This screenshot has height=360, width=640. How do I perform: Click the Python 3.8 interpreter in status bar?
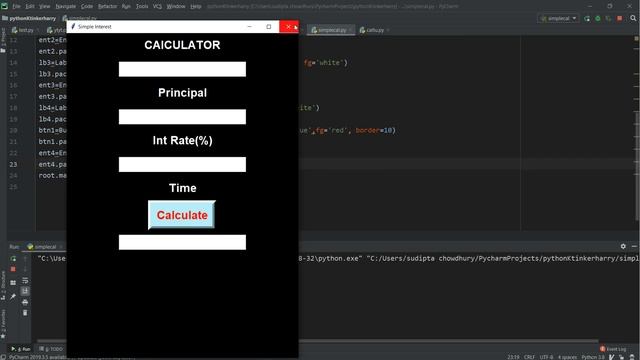(593, 357)
